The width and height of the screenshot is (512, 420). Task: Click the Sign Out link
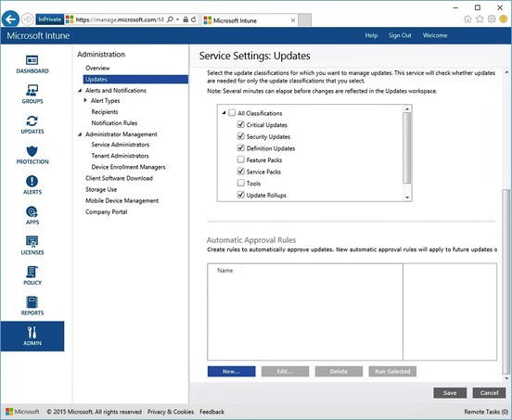pyautogui.click(x=400, y=35)
